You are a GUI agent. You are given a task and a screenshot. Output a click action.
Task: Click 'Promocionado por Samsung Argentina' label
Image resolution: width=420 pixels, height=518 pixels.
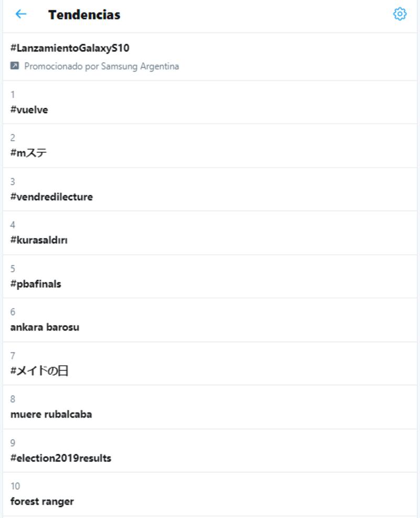click(101, 66)
